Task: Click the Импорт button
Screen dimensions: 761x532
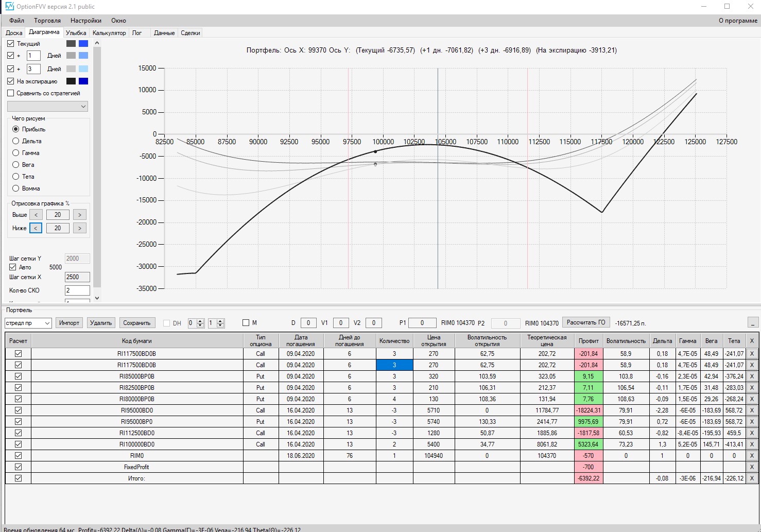Action: click(69, 323)
